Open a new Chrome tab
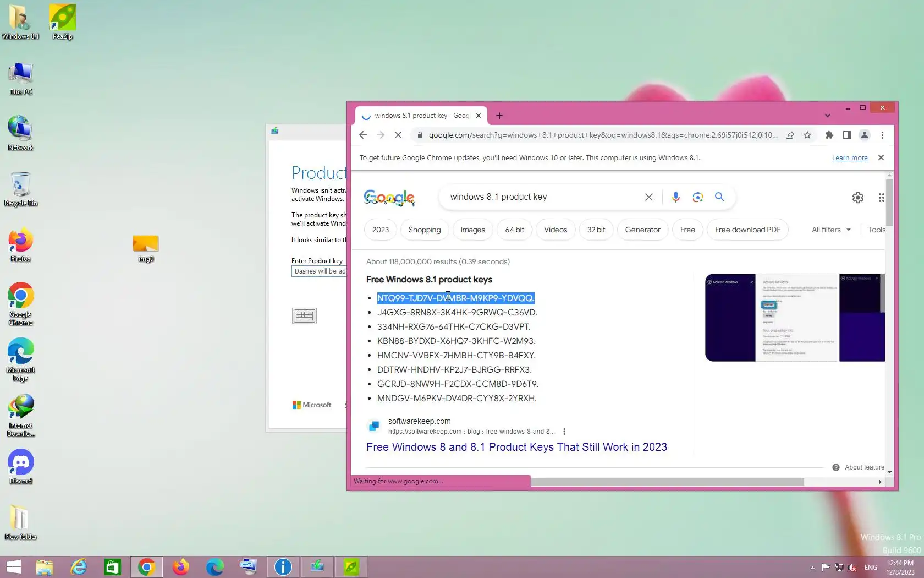924x578 pixels. (x=499, y=116)
